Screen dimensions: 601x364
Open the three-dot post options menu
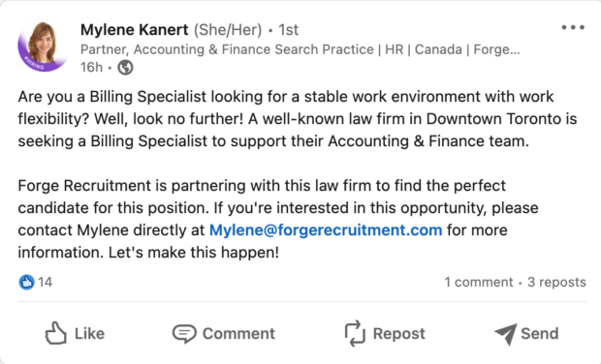tap(573, 27)
